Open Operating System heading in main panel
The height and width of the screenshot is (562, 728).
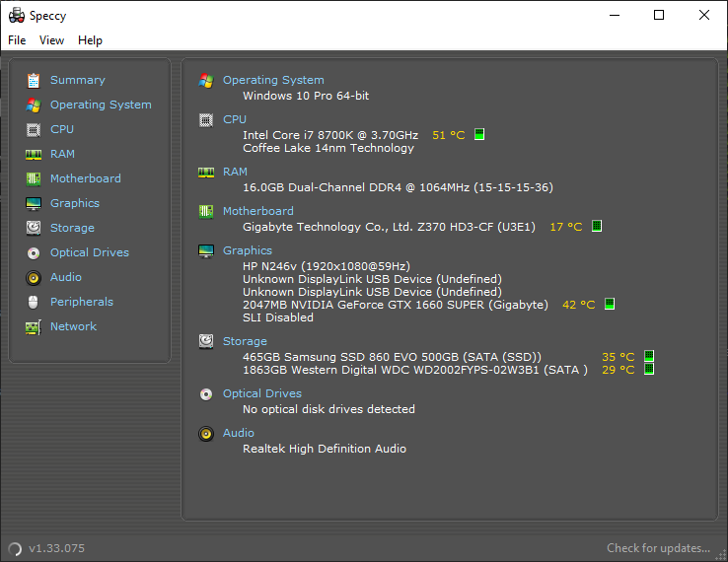[x=273, y=80]
